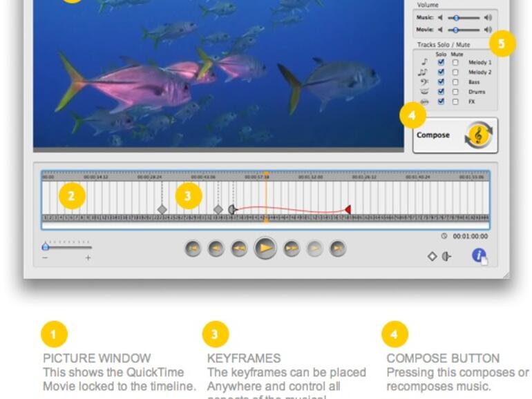Uncheck Solo for FX
Viewport: 532px width, 399px height.
click(441, 101)
